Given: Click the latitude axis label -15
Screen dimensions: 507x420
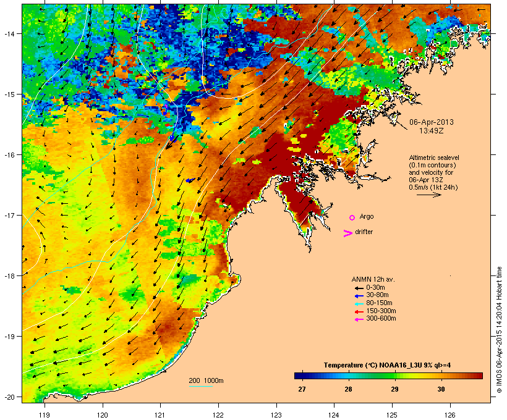Looking at the screenshot, I should click(x=9, y=94).
